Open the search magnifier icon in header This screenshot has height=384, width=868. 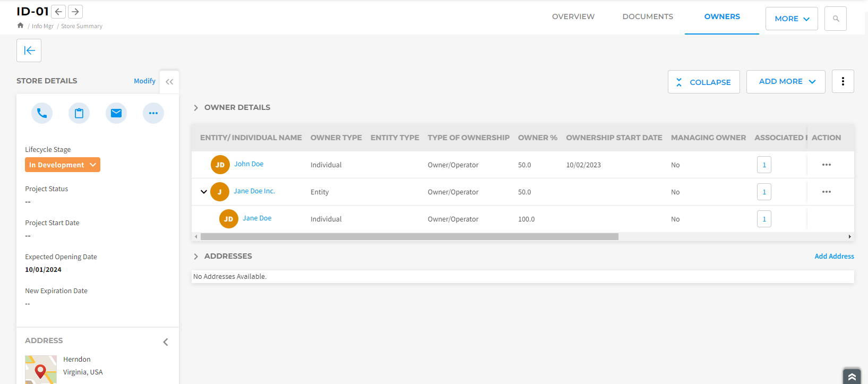[x=836, y=19]
